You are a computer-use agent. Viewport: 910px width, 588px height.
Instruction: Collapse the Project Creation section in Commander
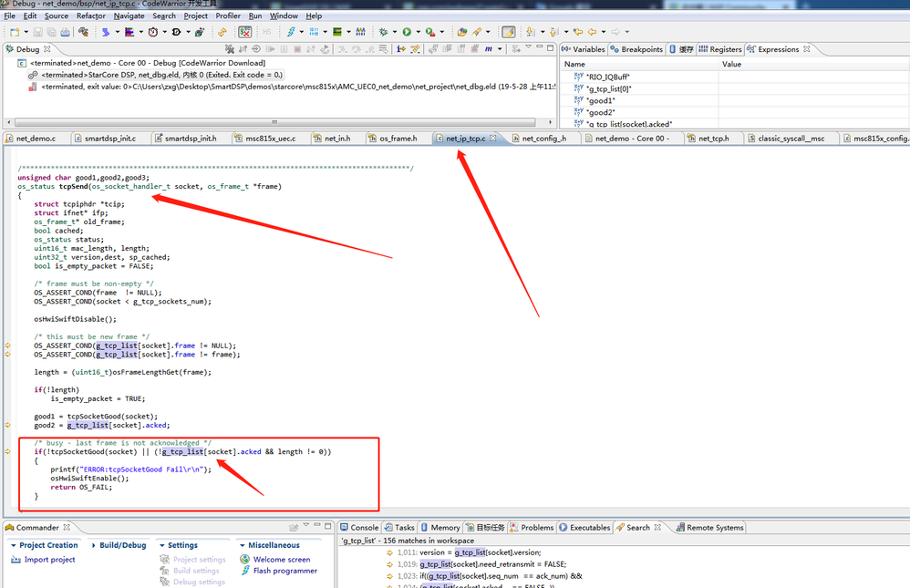14,545
